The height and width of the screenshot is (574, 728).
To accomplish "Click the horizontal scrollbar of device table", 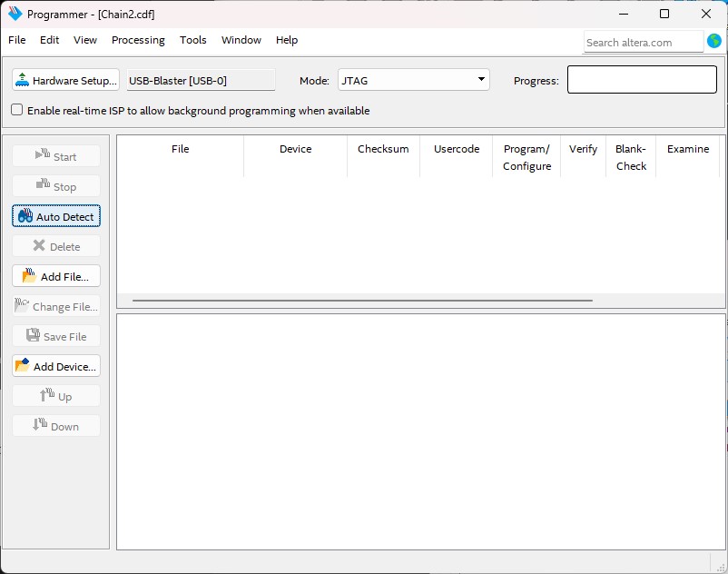I will pyautogui.click(x=362, y=301).
